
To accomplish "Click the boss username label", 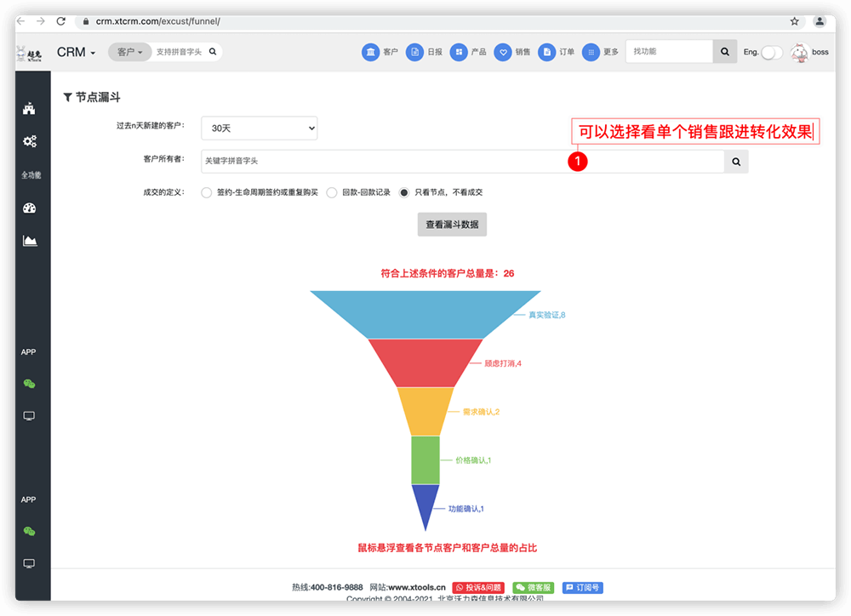I will point(820,52).
